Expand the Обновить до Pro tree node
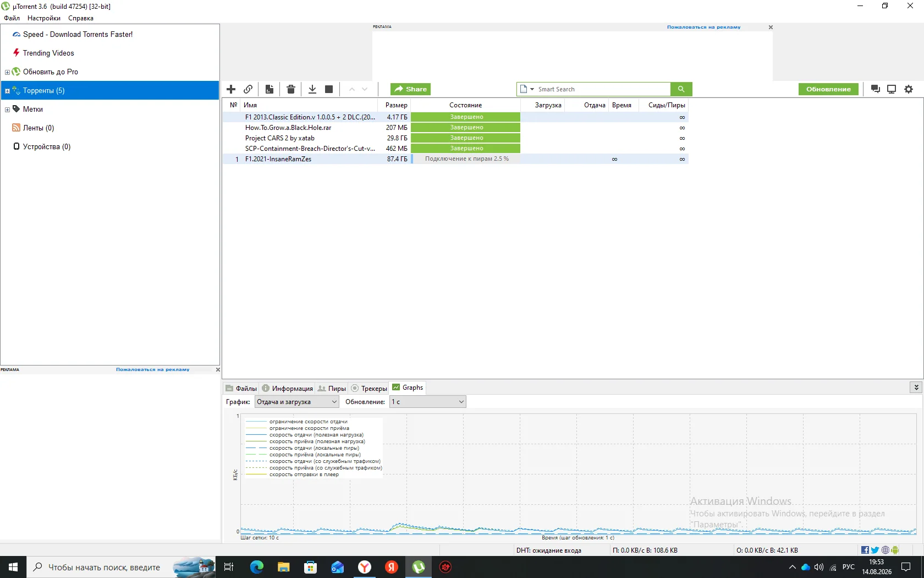Viewport: 924px width, 578px height. pos(7,72)
